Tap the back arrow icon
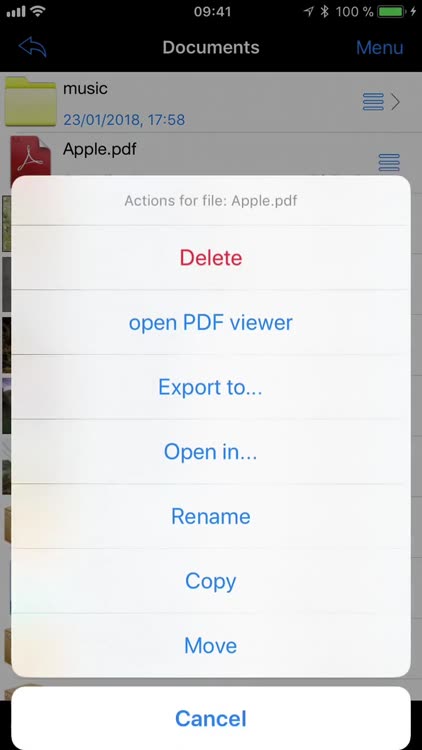 click(33, 47)
